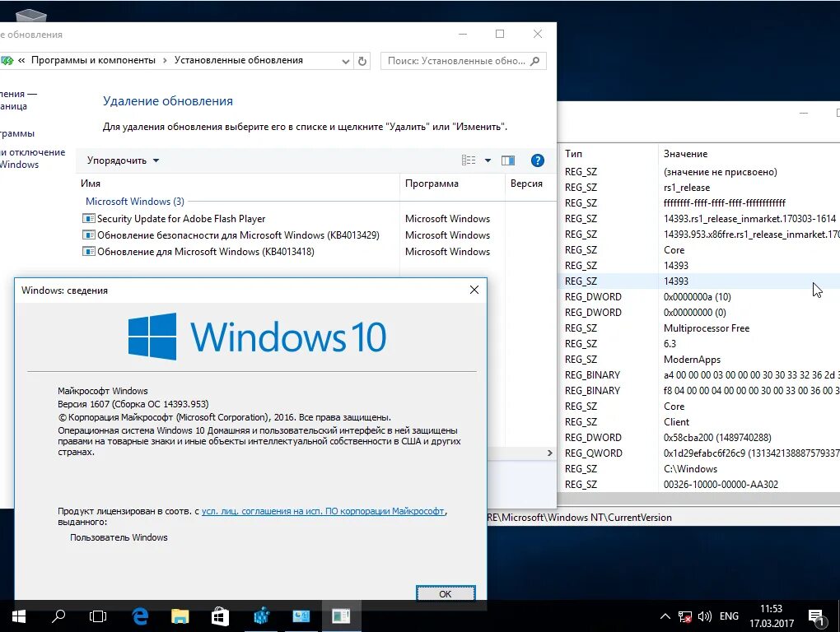840x632 pixels.
Task: Select Security Update for Adobe Flash Player
Action: pyautogui.click(x=181, y=218)
